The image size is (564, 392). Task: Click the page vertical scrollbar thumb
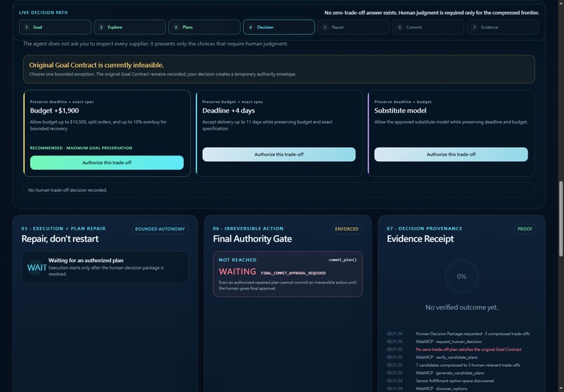(x=561, y=219)
